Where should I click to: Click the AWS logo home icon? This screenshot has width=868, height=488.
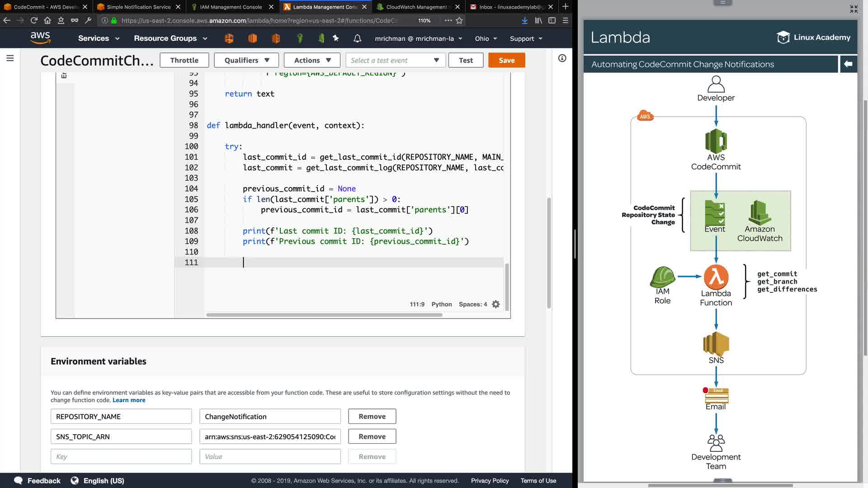[x=40, y=38]
